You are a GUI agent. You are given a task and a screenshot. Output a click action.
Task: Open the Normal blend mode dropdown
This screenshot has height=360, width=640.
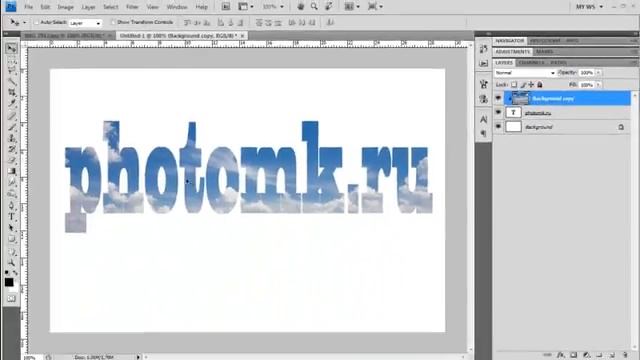tap(525, 73)
